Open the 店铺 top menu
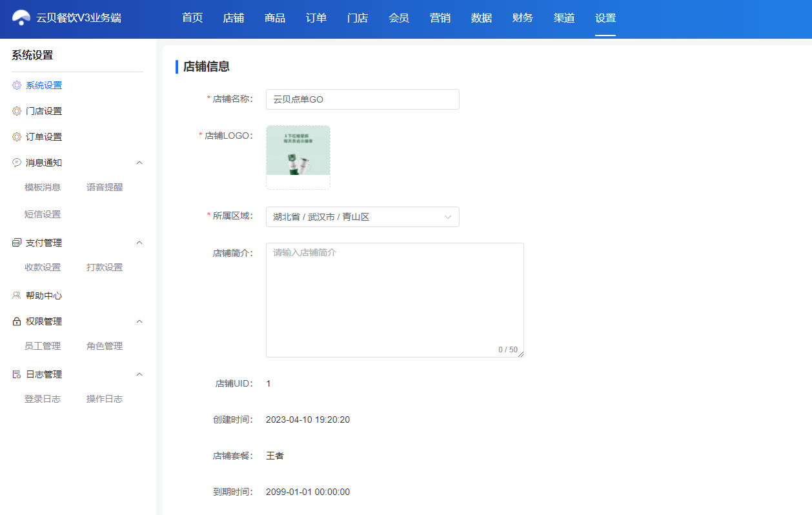This screenshot has height=515, width=812. 234,18
